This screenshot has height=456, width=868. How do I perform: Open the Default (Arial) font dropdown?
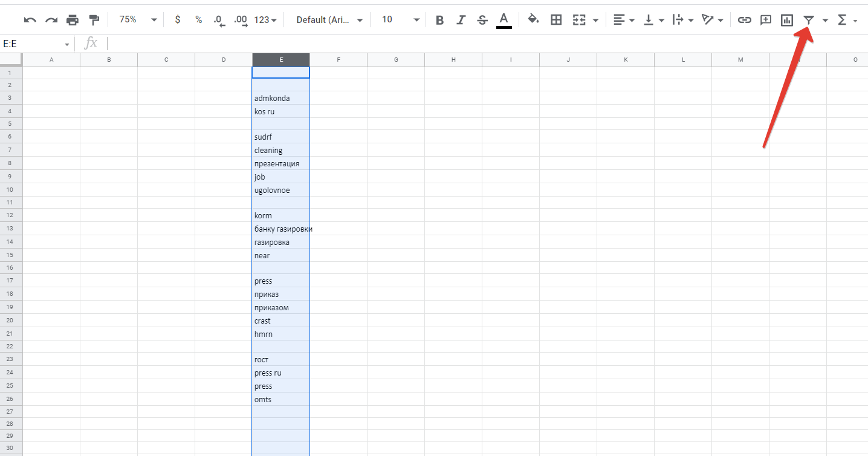pyautogui.click(x=329, y=20)
